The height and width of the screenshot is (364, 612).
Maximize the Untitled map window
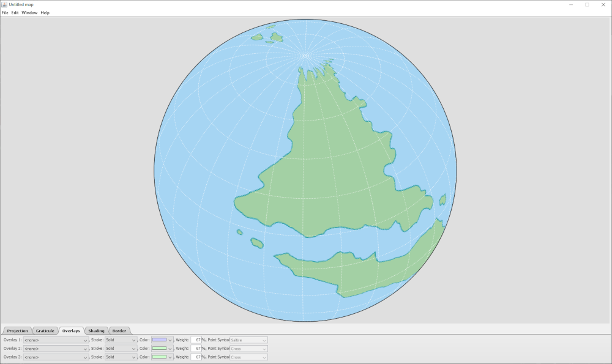click(x=586, y=4)
